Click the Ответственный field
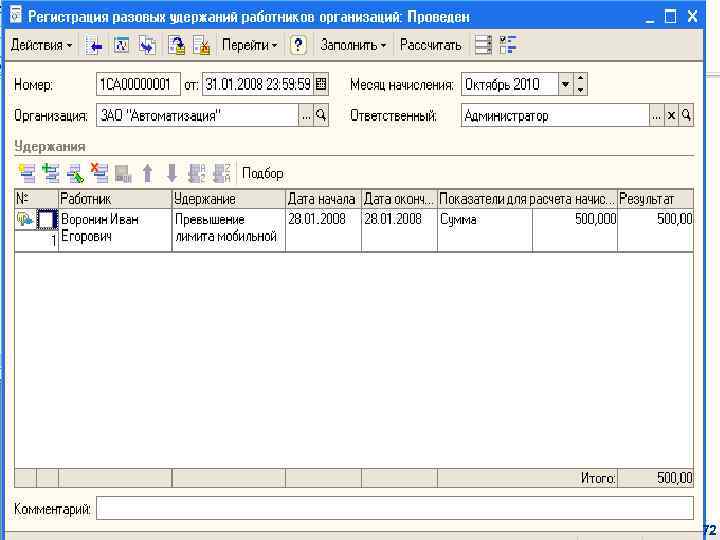This screenshot has height=540, width=720. pyautogui.click(x=555, y=116)
